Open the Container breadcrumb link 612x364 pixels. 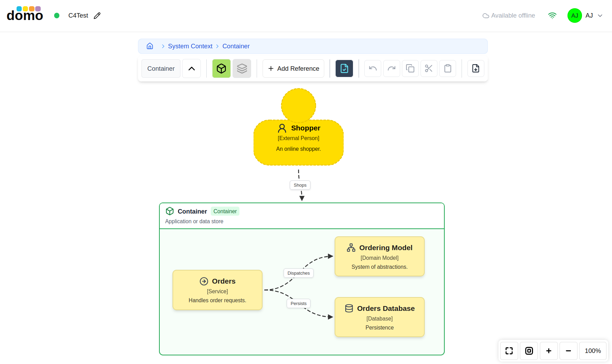point(236,46)
